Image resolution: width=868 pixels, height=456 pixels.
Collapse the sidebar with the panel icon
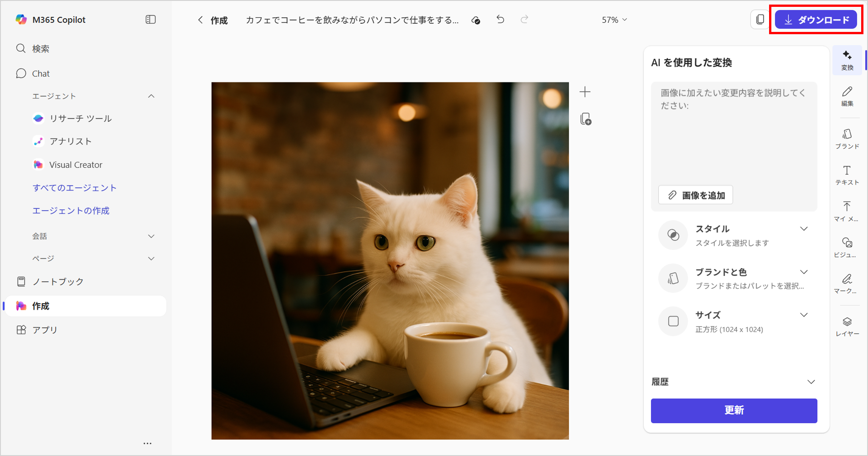[150, 20]
